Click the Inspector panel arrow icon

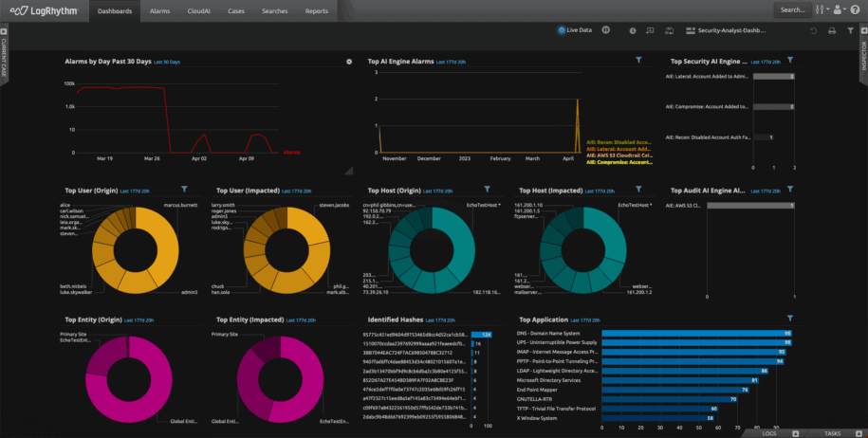coord(863,32)
